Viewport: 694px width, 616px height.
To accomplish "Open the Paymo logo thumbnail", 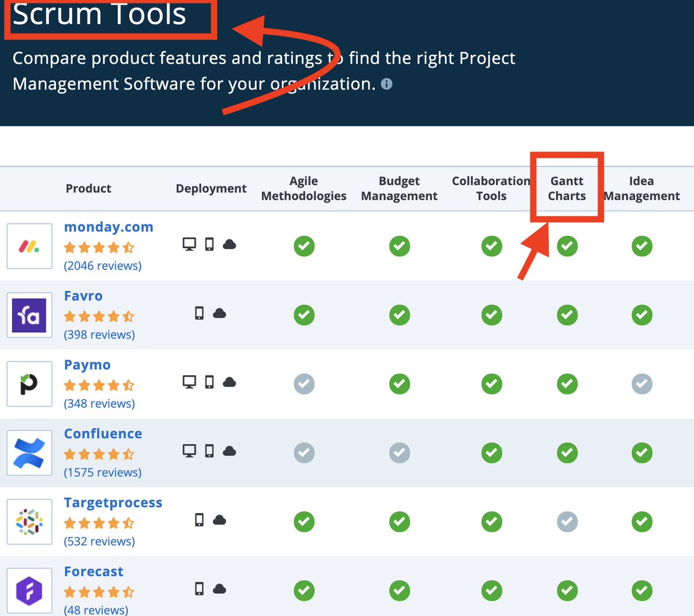I will point(29,384).
